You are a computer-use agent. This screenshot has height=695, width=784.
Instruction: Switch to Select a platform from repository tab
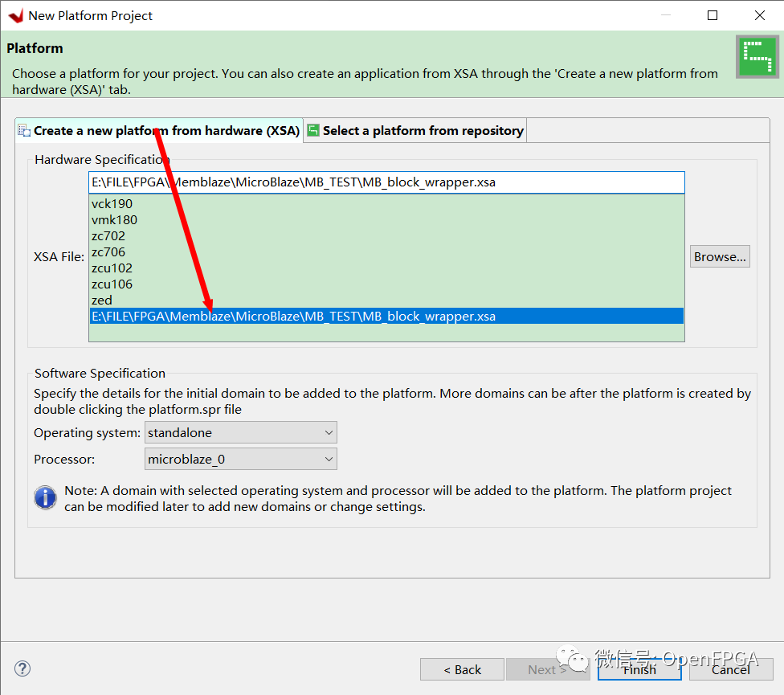point(415,131)
